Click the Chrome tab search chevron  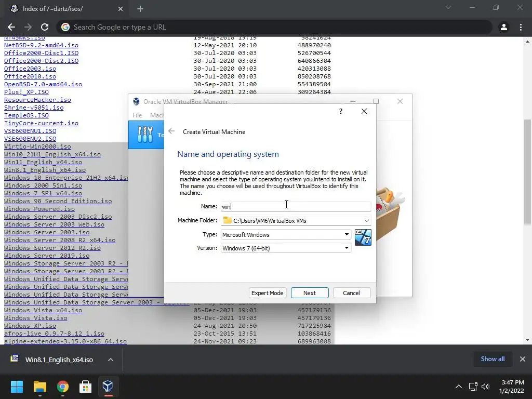(448, 7)
